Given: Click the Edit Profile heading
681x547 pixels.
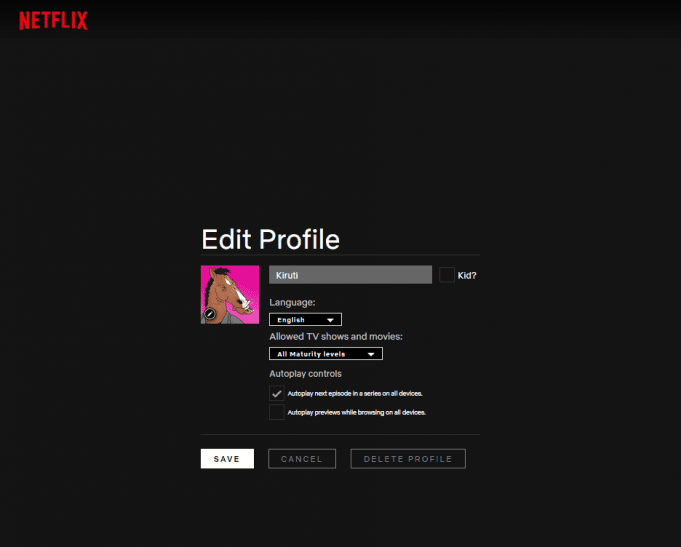Looking at the screenshot, I should coord(271,239).
